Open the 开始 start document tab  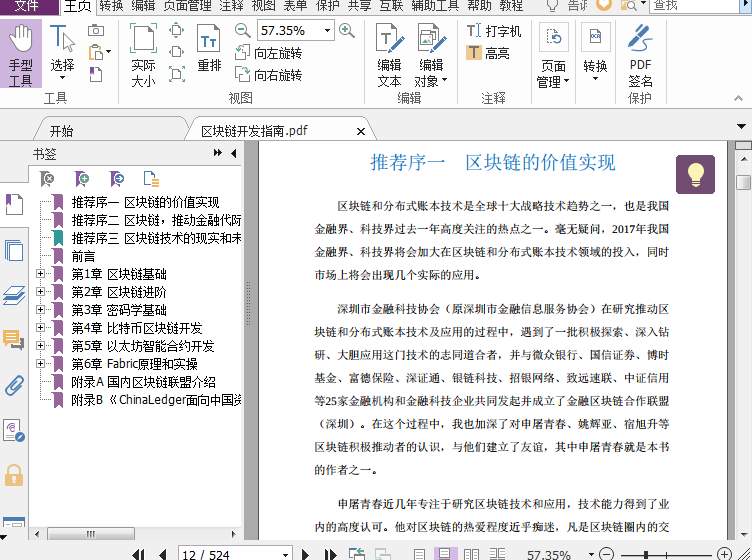click(x=61, y=131)
